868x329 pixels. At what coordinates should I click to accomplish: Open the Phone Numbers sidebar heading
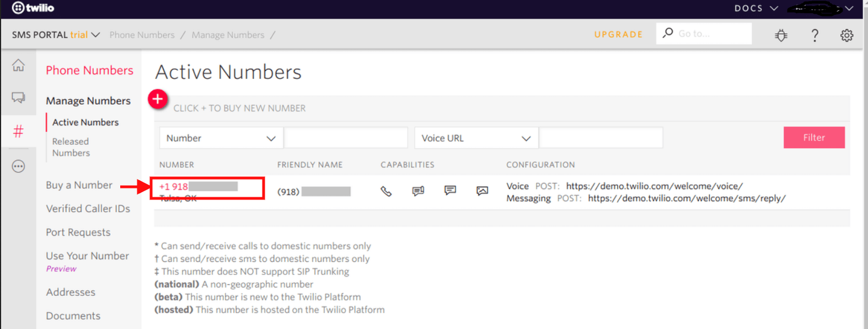click(89, 70)
